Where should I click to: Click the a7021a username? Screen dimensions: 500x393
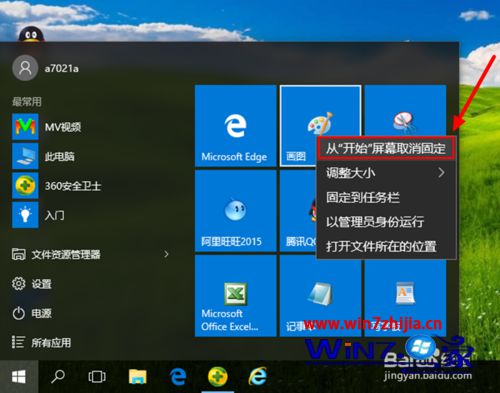point(62,69)
